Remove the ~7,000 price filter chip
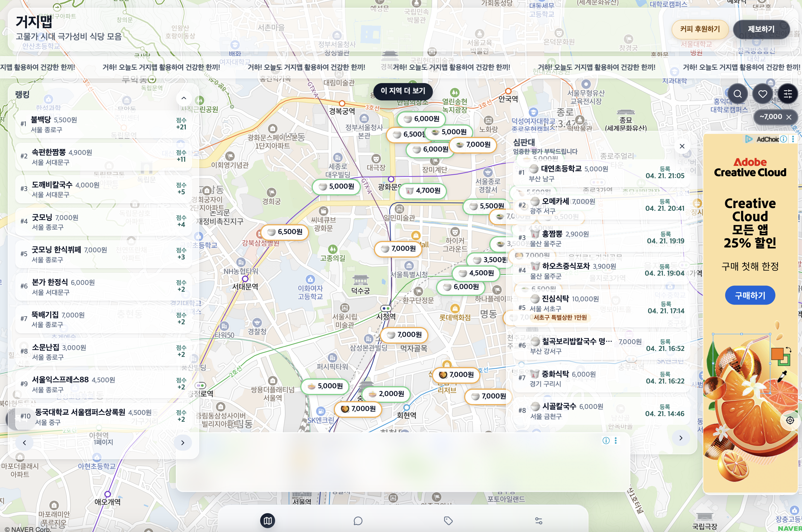 pos(789,117)
